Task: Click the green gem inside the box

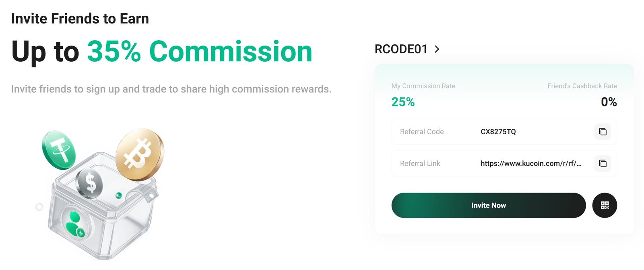Action: coord(118,195)
